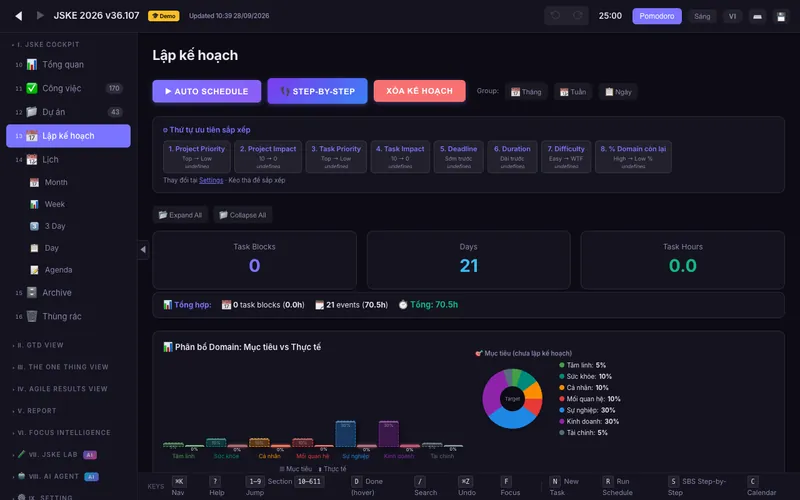Click the ⌘Z Undo shortcut key
The width and height of the screenshot is (800, 500).
point(465,481)
